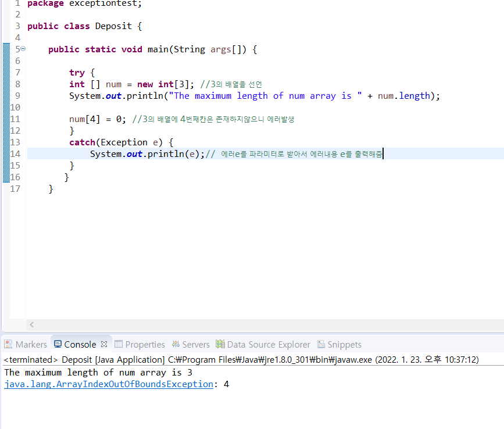Viewport: 504px width, 429px height.
Task: Click the Snippets tab icon
Action: pos(321,344)
